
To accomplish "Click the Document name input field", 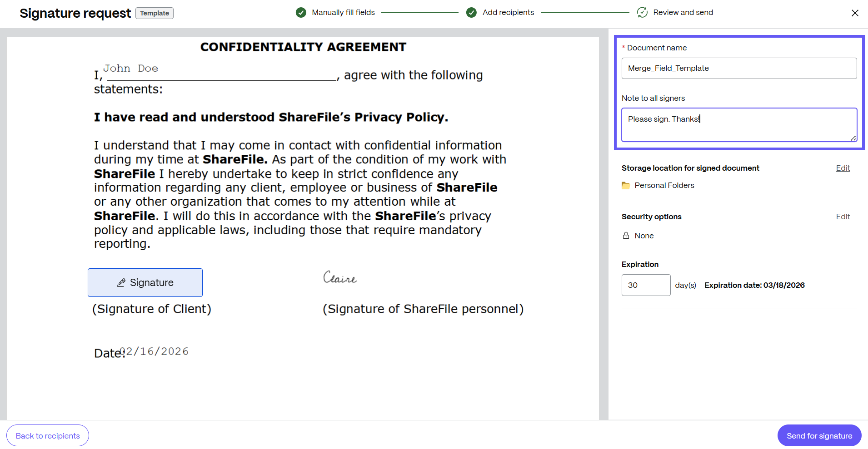I will (739, 68).
